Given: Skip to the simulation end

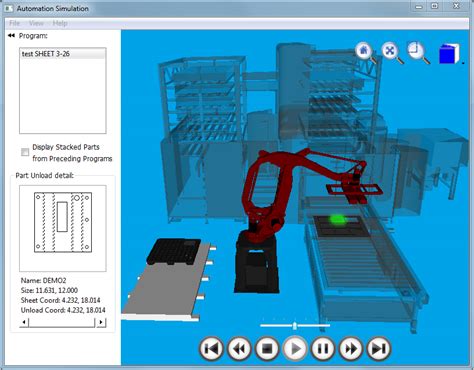Looking at the screenshot, I should tap(379, 349).
